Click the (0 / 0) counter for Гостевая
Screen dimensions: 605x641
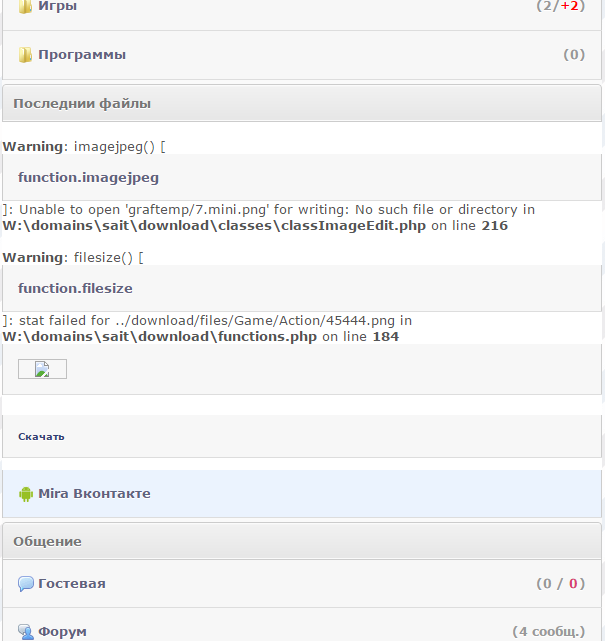click(560, 583)
